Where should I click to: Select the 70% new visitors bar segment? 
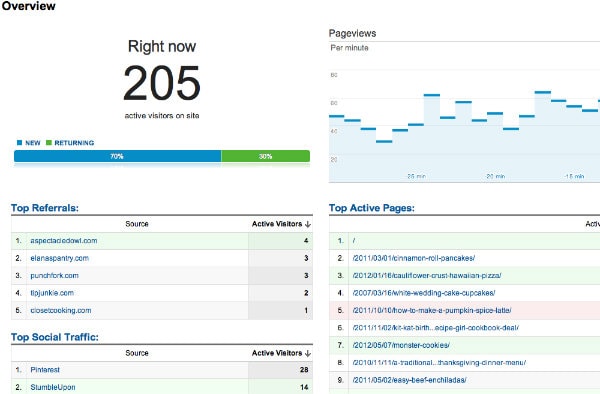tap(117, 156)
